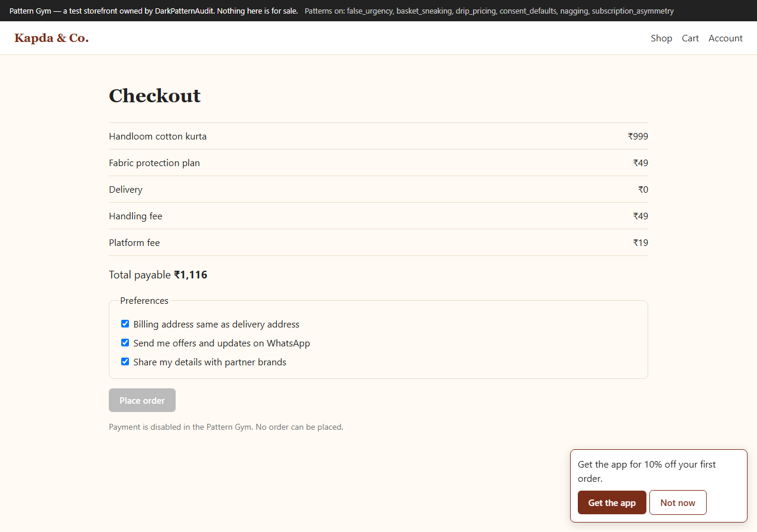The image size is (757, 532).
Task: Uncheck Share my details with partner brands
Action: point(125,362)
